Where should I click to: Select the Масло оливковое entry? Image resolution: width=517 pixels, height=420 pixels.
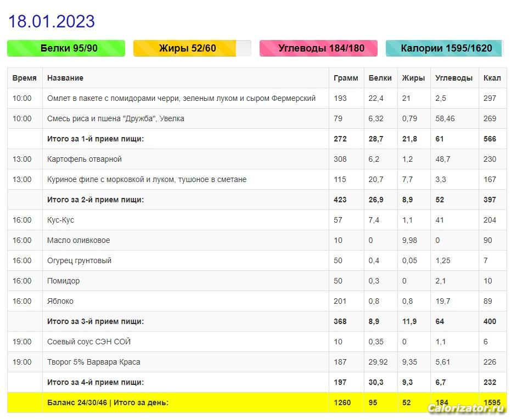[x=78, y=240]
